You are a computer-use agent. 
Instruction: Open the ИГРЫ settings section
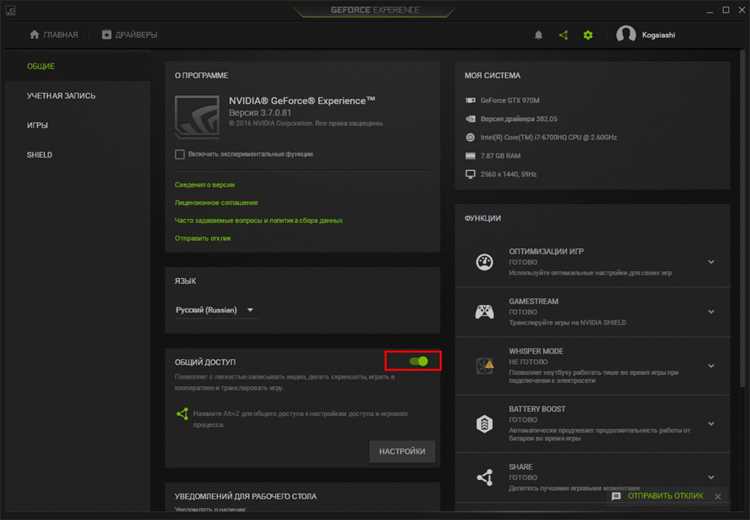click(37, 125)
